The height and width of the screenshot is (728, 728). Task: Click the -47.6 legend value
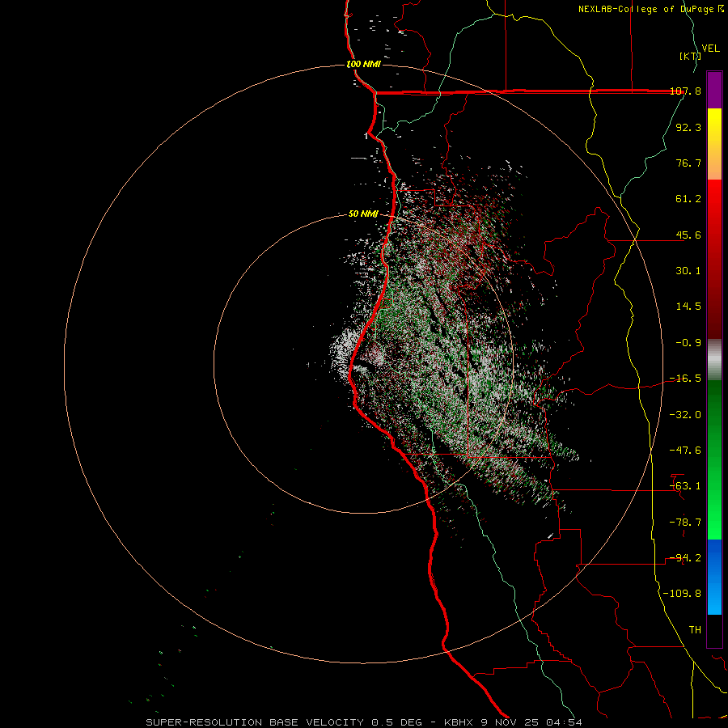tap(685, 451)
